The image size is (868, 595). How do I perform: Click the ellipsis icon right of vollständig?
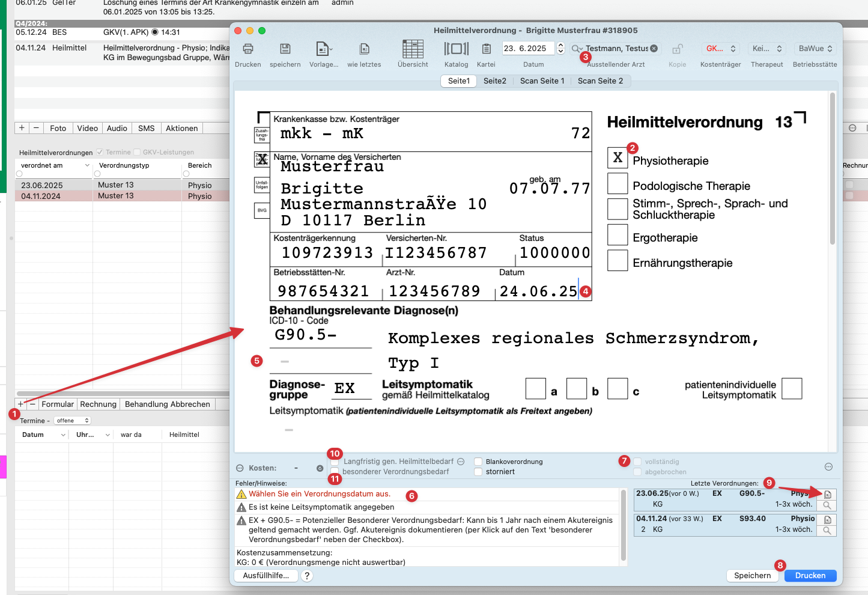click(x=828, y=467)
